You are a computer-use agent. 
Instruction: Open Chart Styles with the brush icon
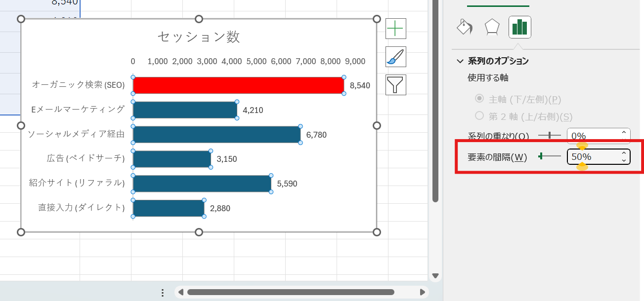pyautogui.click(x=395, y=56)
